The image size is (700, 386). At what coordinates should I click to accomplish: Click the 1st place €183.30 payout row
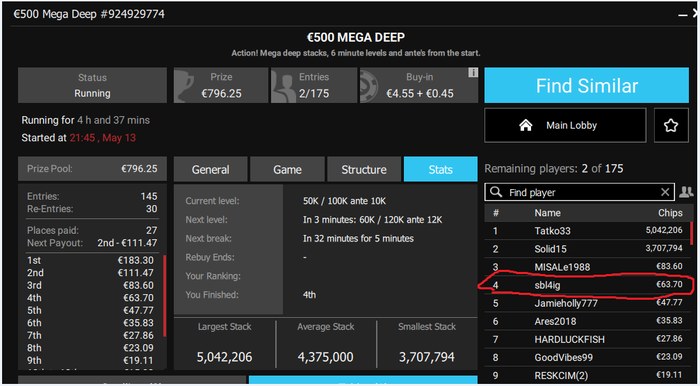90,260
